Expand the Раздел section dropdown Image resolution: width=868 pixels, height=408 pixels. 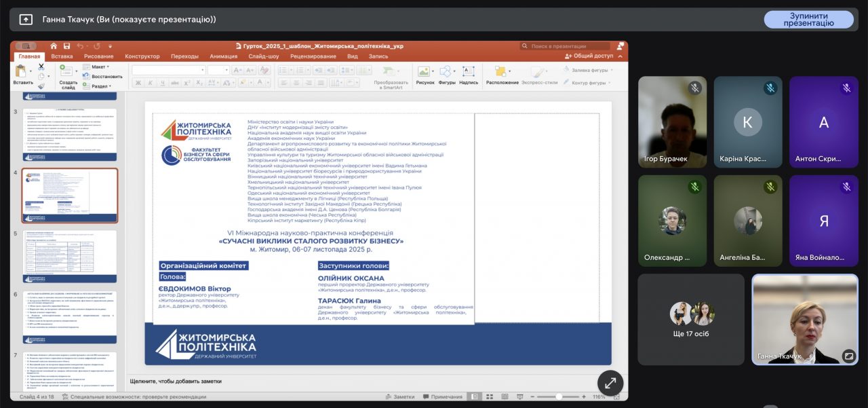tap(100, 86)
